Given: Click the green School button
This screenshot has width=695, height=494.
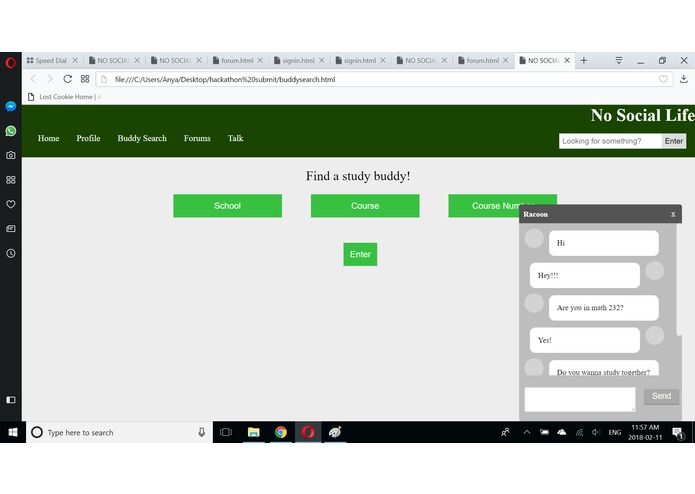Looking at the screenshot, I should click(227, 206).
